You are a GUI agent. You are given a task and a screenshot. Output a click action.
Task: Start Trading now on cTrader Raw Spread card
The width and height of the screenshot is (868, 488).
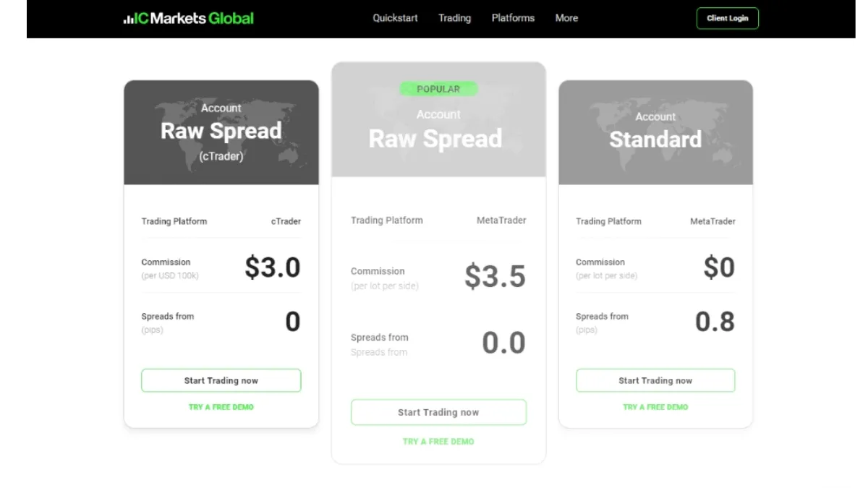(x=221, y=380)
